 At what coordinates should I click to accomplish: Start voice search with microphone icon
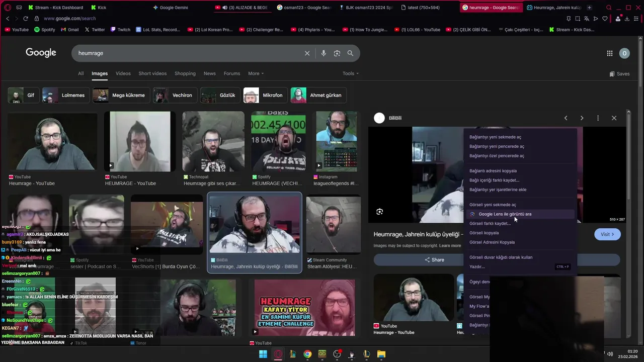coord(324,53)
